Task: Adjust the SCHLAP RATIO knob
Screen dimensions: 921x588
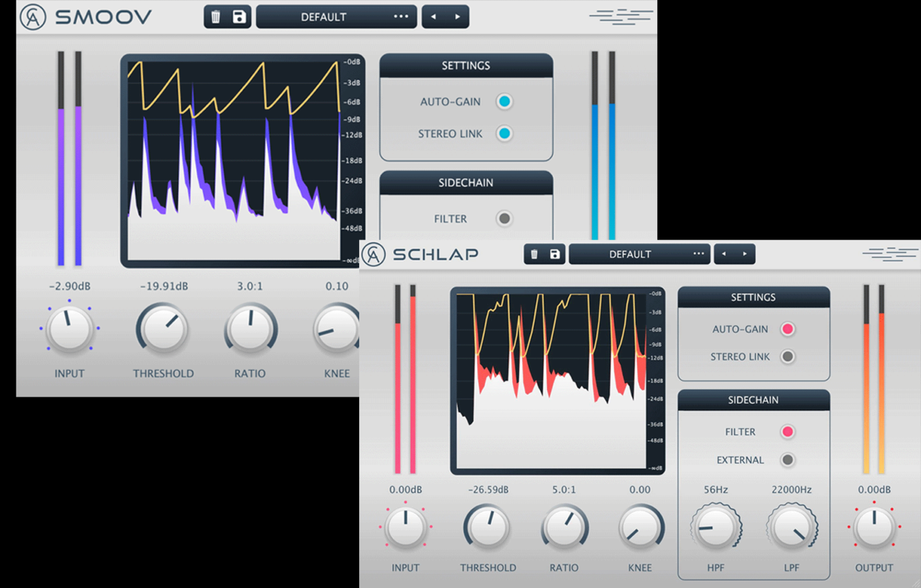Action: tap(565, 528)
